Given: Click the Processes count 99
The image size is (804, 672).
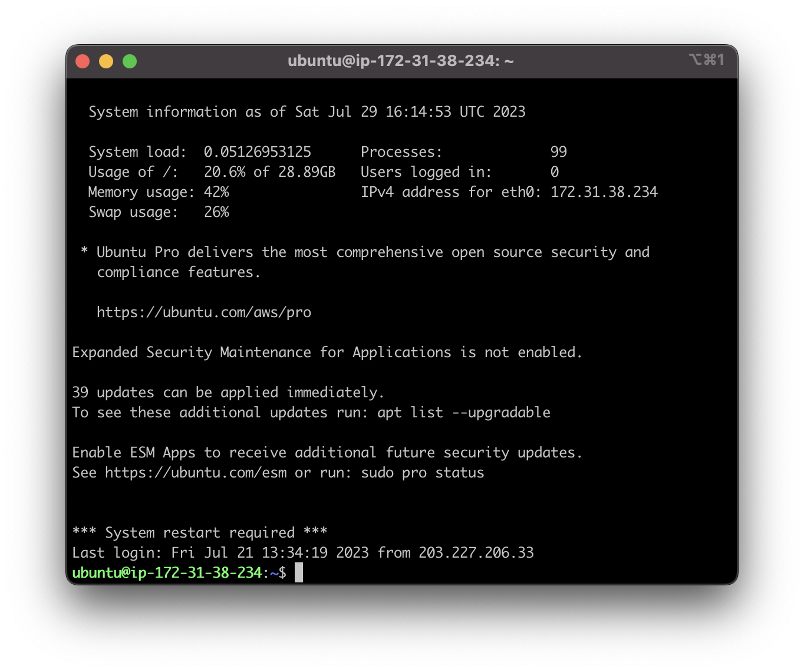Looking at the screenshot, I should [x=559, y=152].
